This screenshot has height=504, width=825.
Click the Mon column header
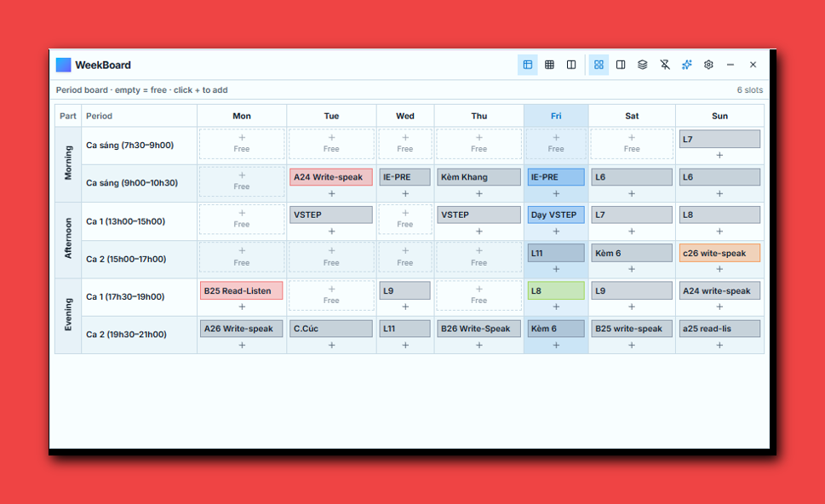(x=242, y=116)
